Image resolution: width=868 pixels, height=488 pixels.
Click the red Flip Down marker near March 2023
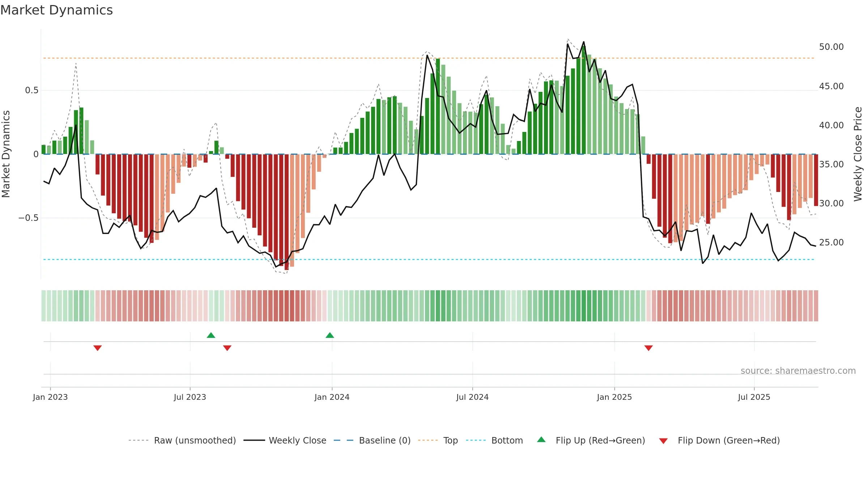pos(98,348)
